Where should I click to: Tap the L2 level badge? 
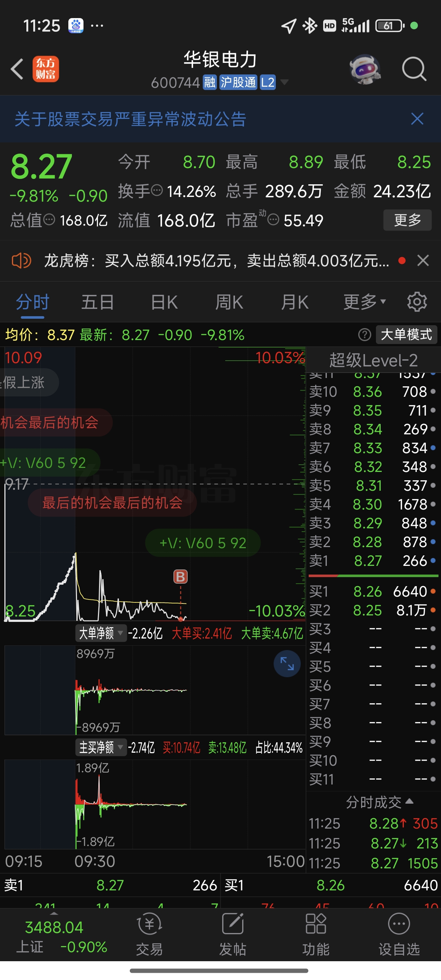point(267,82)
